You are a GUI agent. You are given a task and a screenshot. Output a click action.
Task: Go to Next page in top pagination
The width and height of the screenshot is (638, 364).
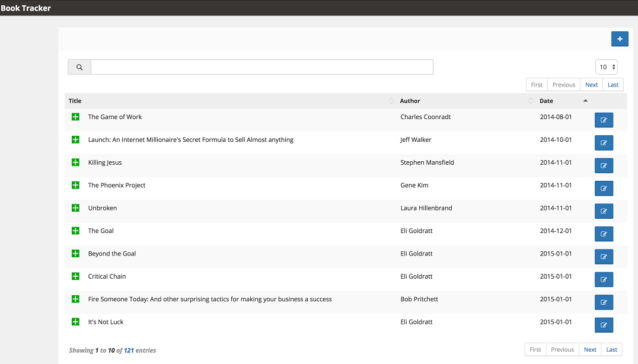point(591,85)
